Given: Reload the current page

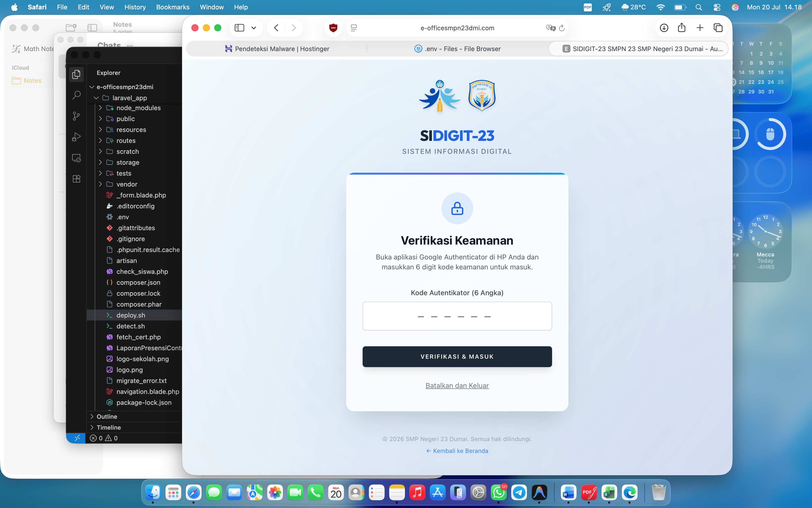Looking at the screenshot, I should pos(562,28).
